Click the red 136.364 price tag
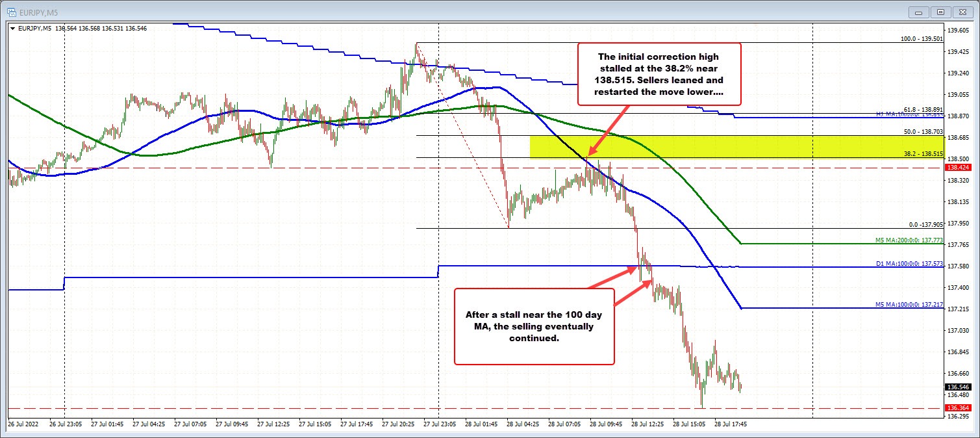Image resolution: width=980 pixels, height=438 pixels. [958, 407]
